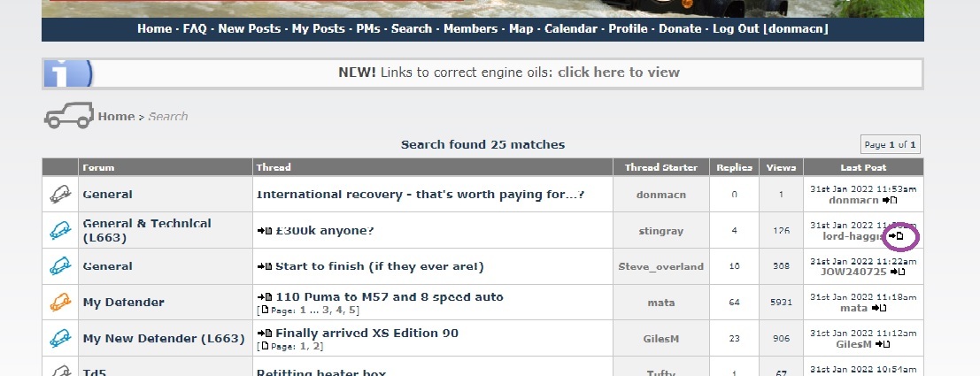Screen dimensions: 980x376
Task: Go to page 5 of 110 Puma thread
Action: 353,311
